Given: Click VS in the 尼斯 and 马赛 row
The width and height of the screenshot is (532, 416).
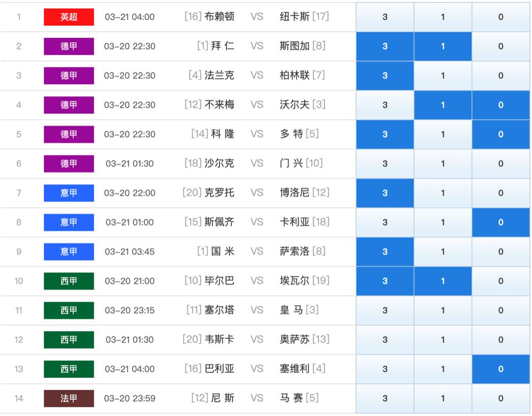Looking at the screenshot, I should pyautogui.click(x=257, y=398).
